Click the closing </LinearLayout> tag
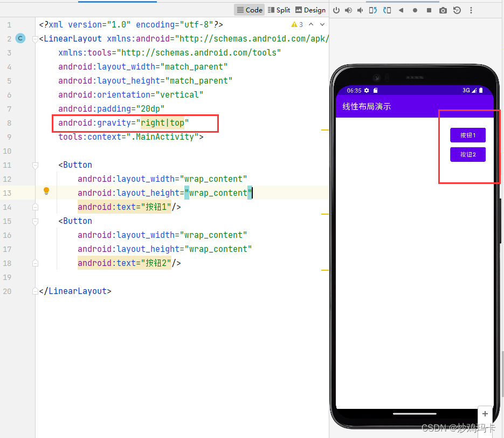Image resolution: width=504 pixels, height=438 pixels. (75, 291)
